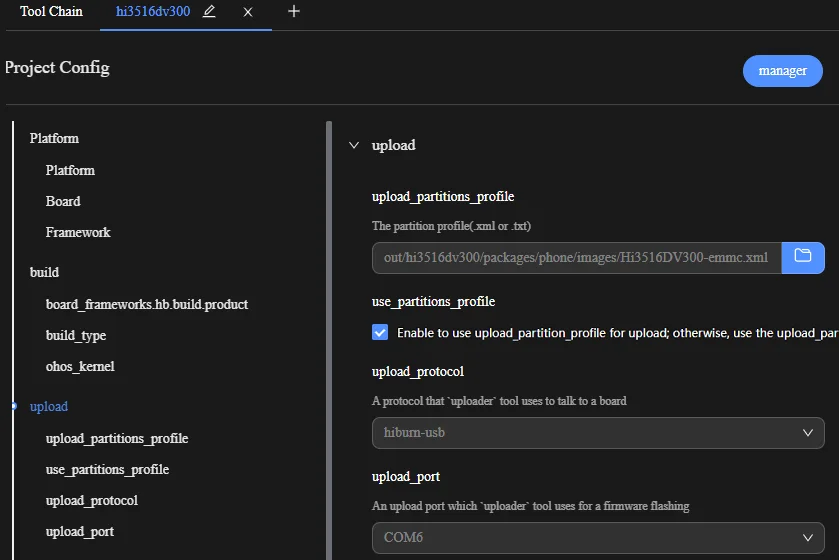Browse for partition profile with folder icon
This screenshot has width=839, height=560.
point(803,258)
